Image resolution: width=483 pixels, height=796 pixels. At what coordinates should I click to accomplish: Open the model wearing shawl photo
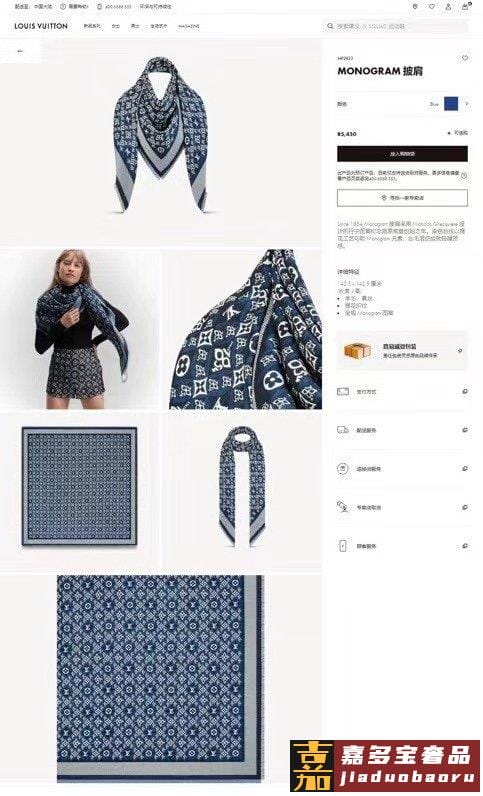pos(80,329)
